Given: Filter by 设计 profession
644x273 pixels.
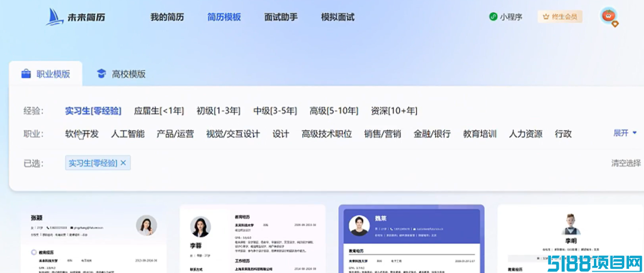Looking at the screenshot, I should pos(281,134).
